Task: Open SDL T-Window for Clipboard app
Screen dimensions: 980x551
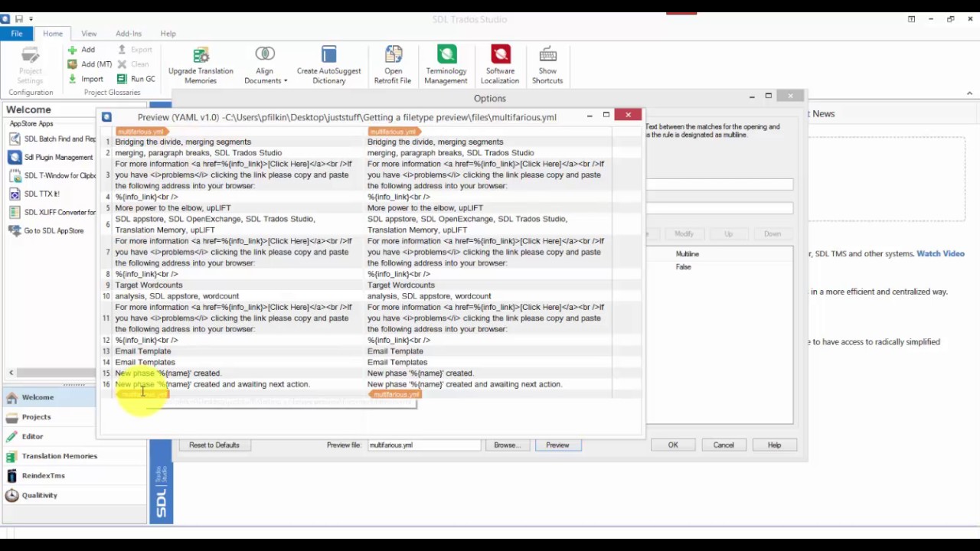Action: pyautogui.click(x=52, y=176)
